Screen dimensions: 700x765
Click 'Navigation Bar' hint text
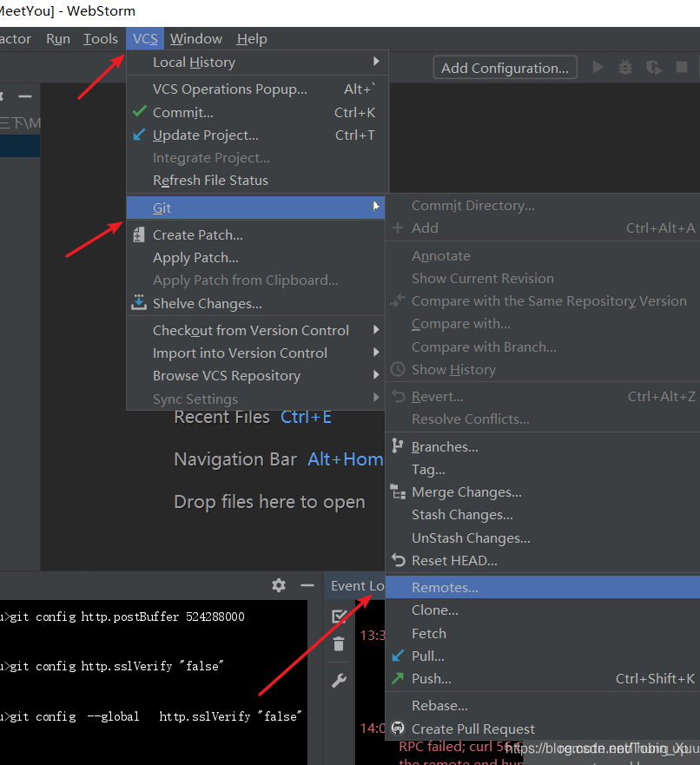click(x=235, y=459)
